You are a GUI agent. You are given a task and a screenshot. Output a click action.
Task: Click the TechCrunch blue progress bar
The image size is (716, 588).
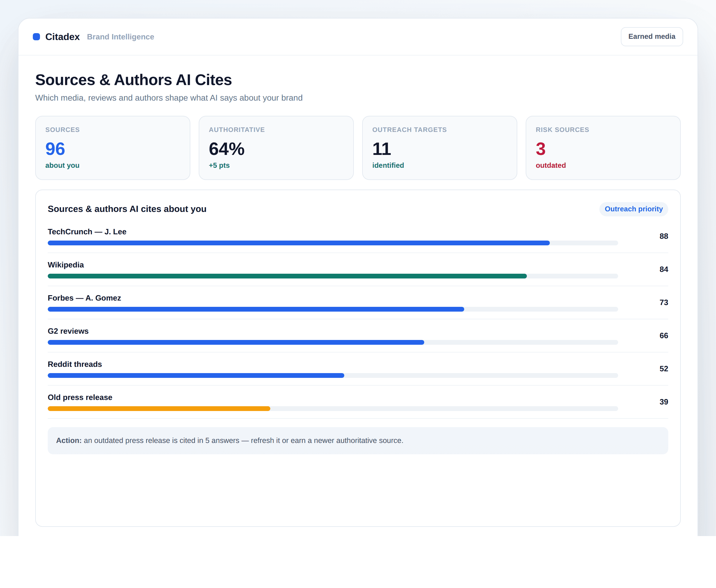[x=299, y=243]
